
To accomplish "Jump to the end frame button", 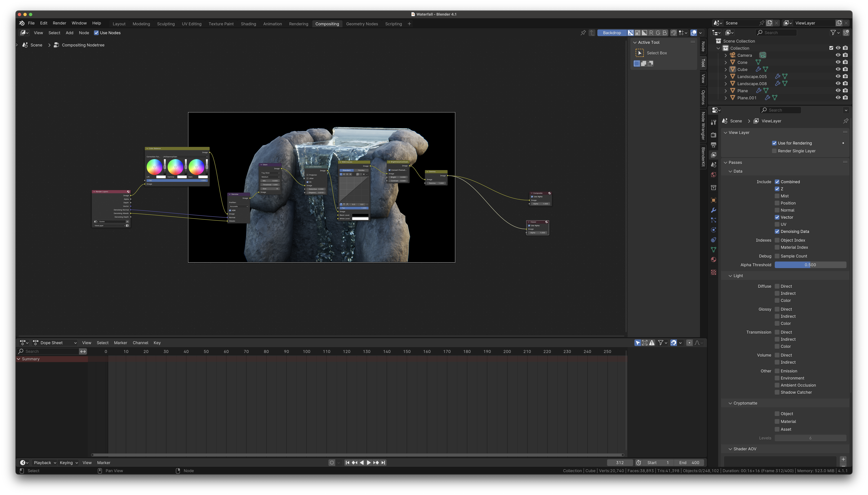I will (x=383, y=463).
